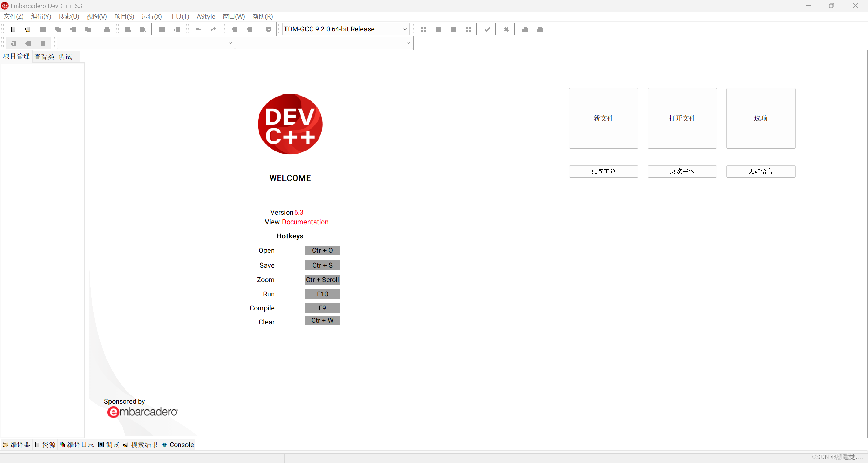868x463 pixels.
Task: Click the Redo arrow icon
Action: [x=213, y=29]
